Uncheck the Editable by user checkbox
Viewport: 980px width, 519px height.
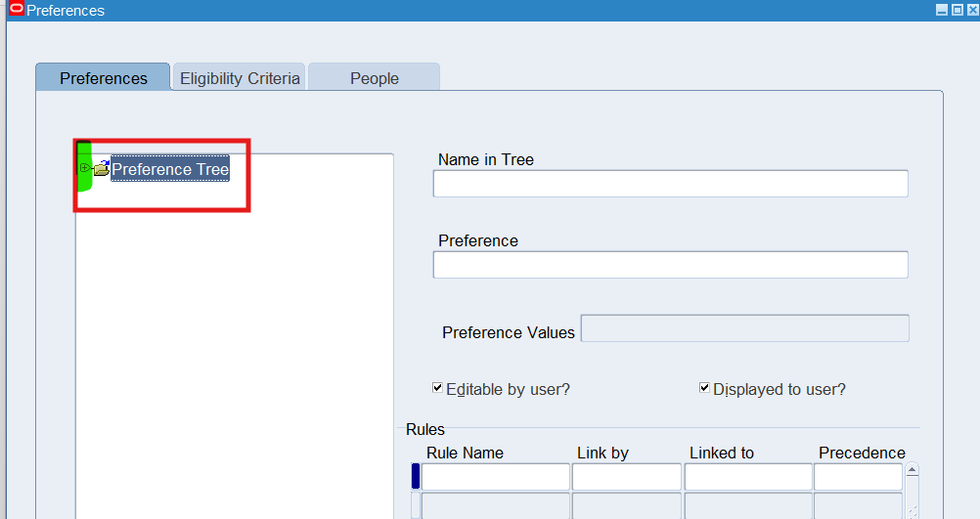point(438,388)
